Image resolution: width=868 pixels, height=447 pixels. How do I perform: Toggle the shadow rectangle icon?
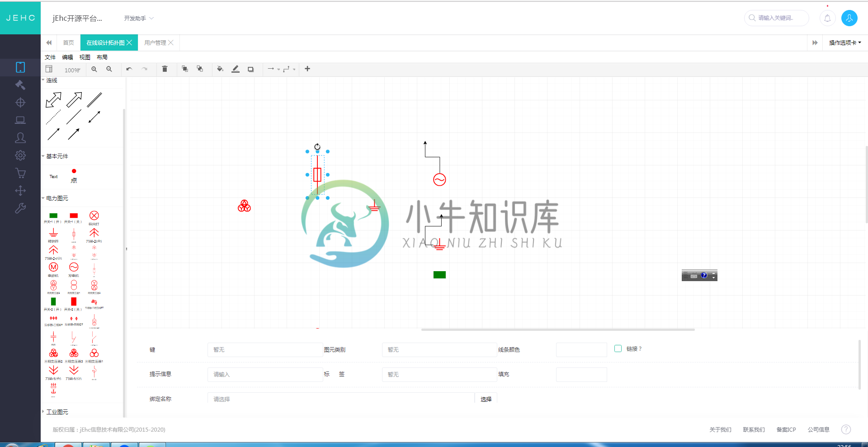[x=250, y=69]
